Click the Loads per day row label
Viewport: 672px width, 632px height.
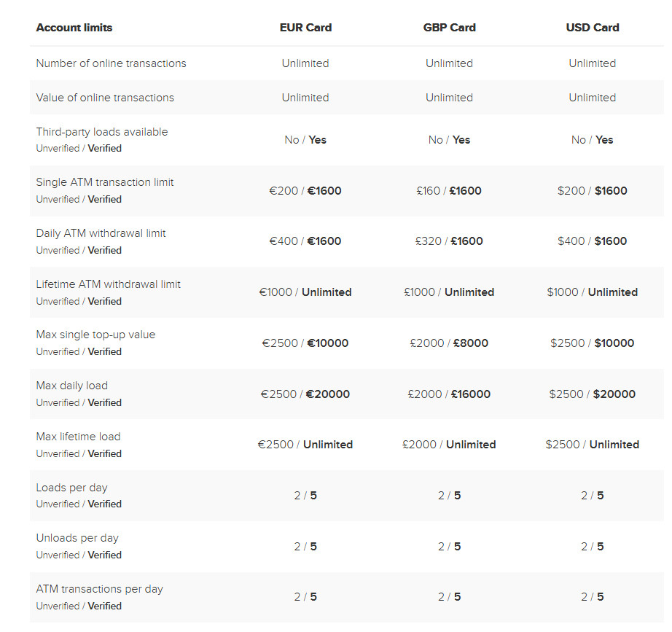coord(71,488)
